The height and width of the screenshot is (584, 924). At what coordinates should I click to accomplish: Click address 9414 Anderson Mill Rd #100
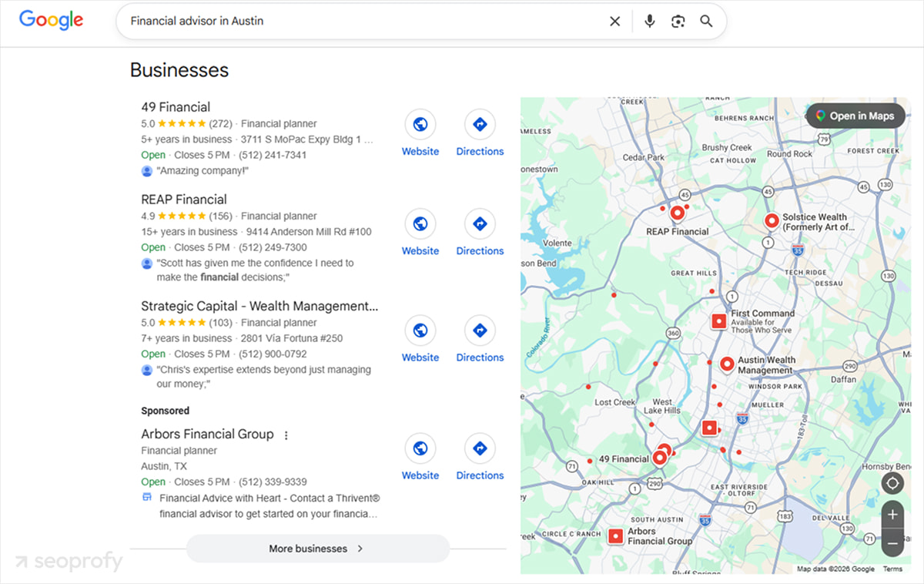309,232
